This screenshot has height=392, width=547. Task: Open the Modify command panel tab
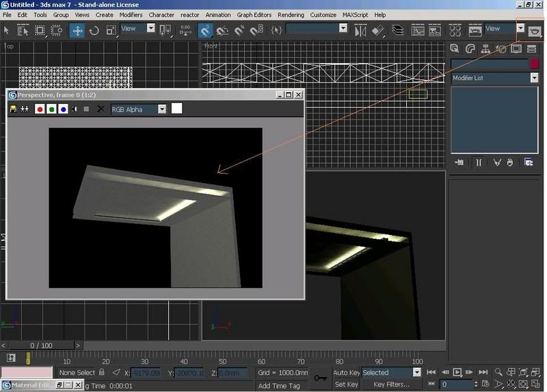tap(470, 49)
